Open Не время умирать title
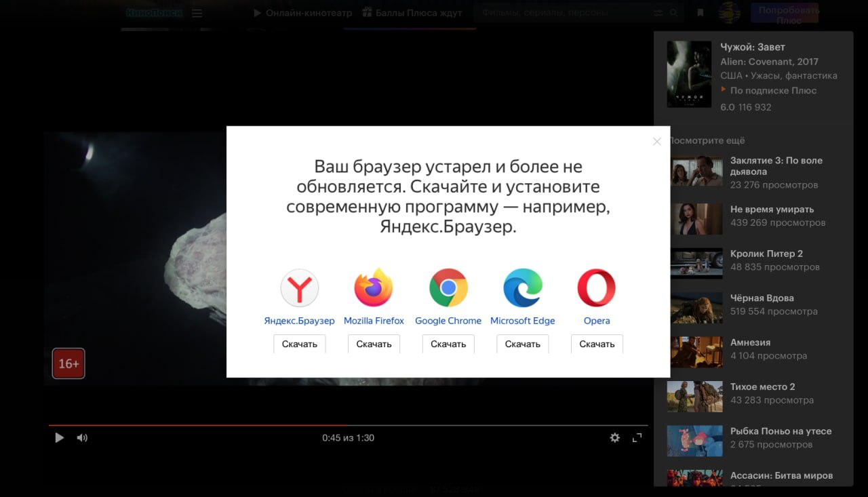868x497 pixels. click(772, 210)
